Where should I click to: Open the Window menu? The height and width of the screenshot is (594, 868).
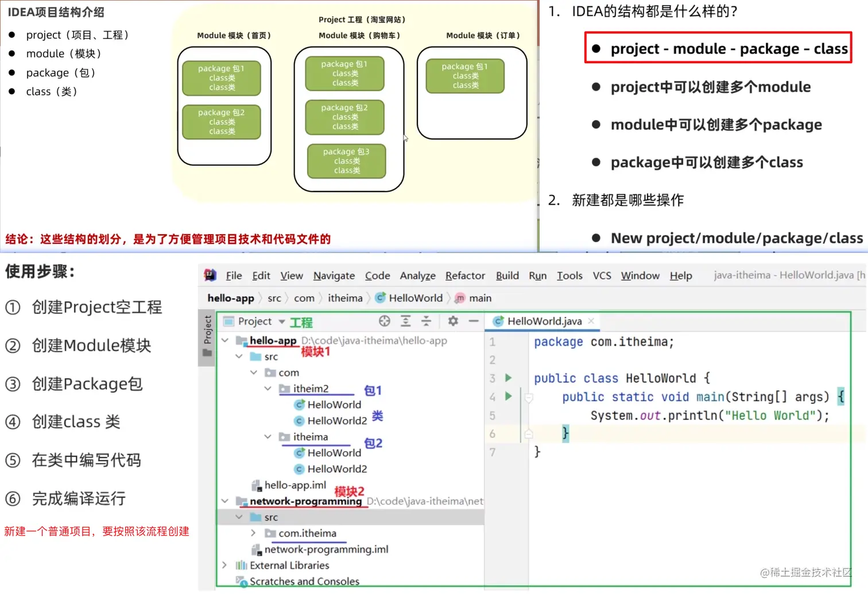click(640, 275)
